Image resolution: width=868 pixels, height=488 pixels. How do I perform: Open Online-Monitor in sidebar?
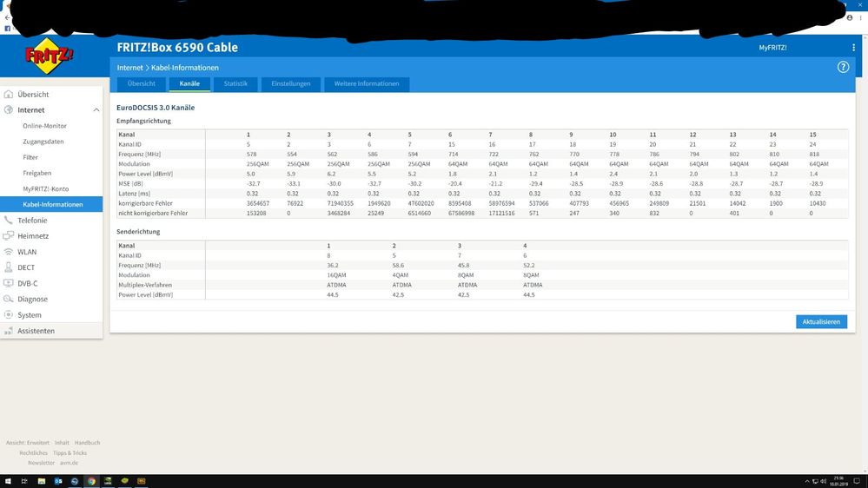pos(44,126)
